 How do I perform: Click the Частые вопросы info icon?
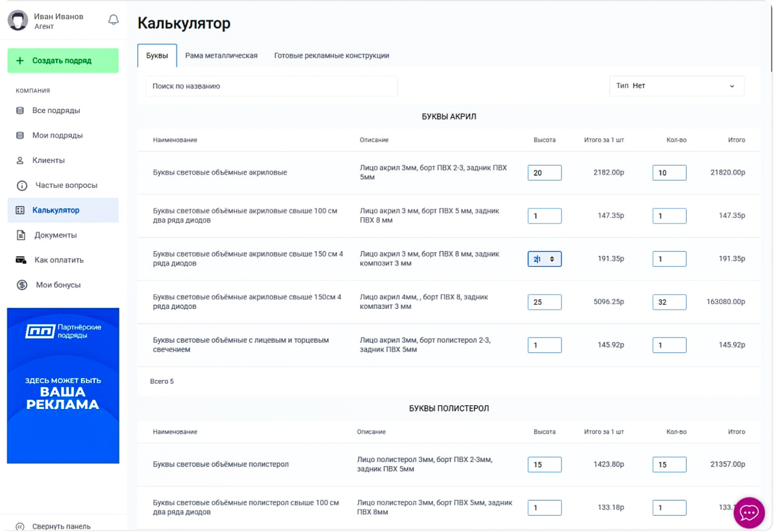point(22,186)
